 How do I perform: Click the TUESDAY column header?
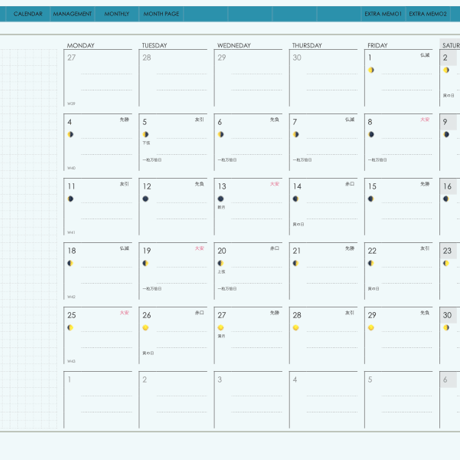155,45
